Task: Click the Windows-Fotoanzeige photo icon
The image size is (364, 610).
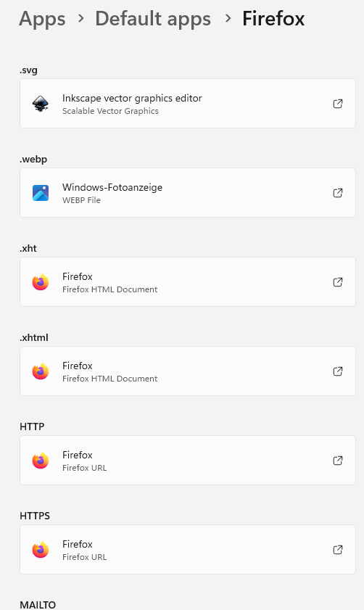Action: point(41,193)
